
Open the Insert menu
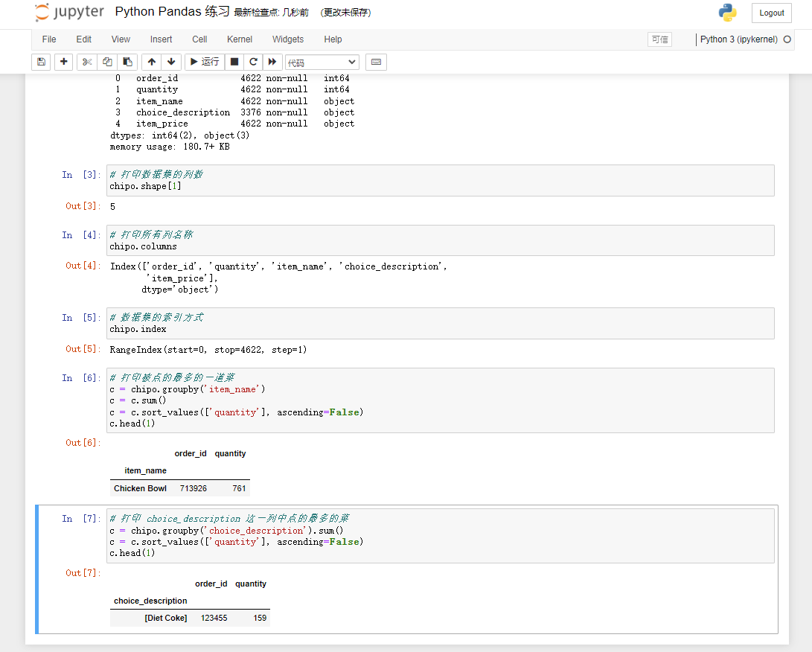click(x=161, y=39)
